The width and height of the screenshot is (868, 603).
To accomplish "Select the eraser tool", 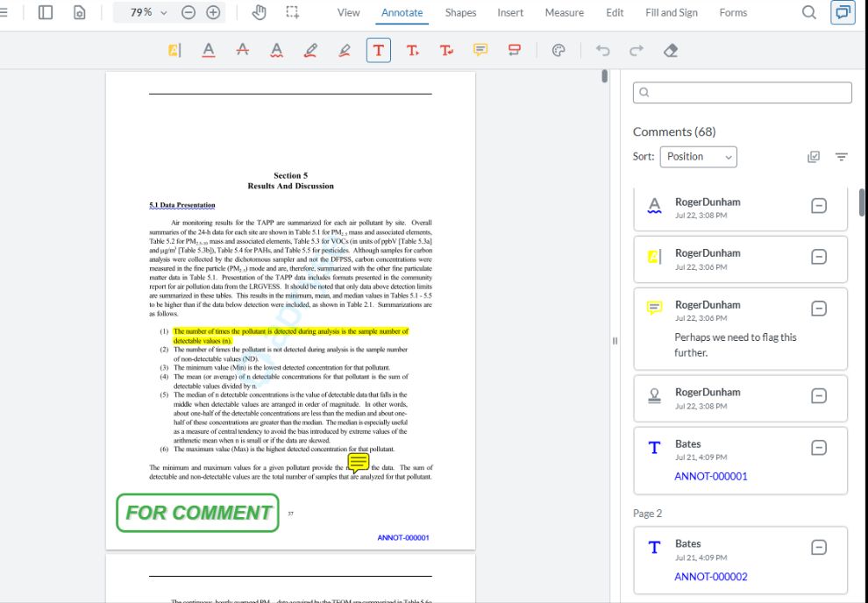I will [x=671, y=50].
